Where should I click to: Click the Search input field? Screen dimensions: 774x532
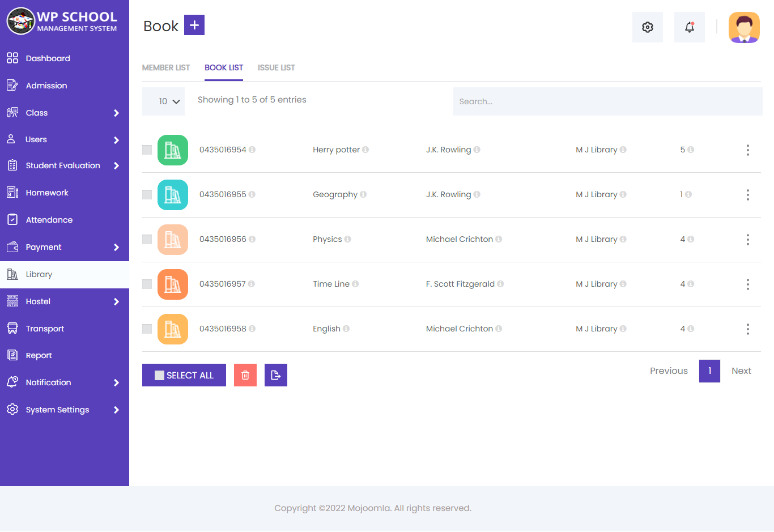point(607,101)
